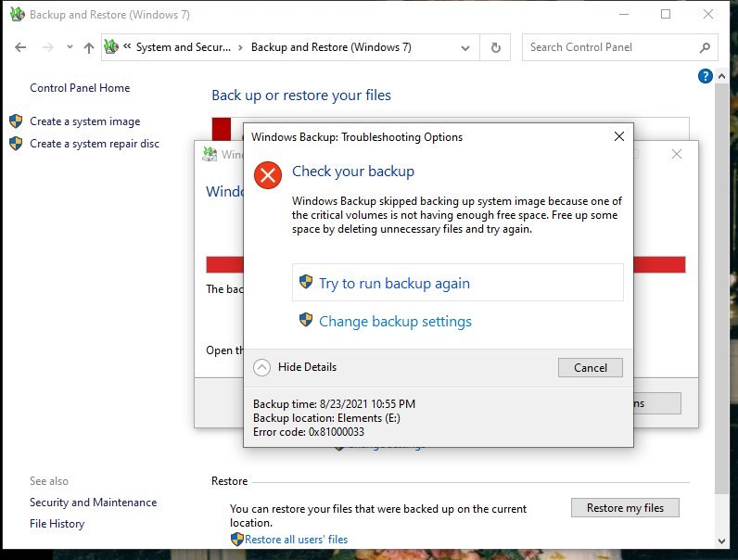Open Help via blue question mark
Image resolution: width=738 pixels, height=560 pixels.
click(705, 76)
